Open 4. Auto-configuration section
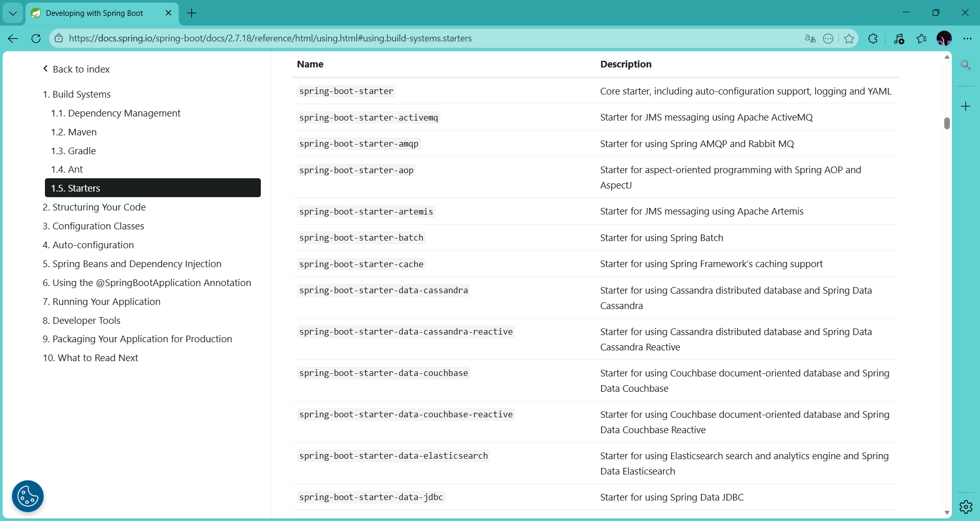 click(88, 245)
